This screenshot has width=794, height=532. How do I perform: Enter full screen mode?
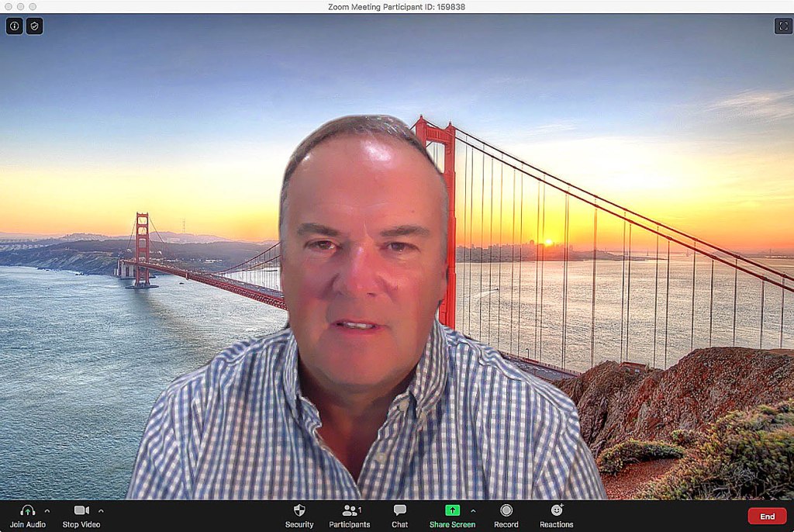pos(782,26)
